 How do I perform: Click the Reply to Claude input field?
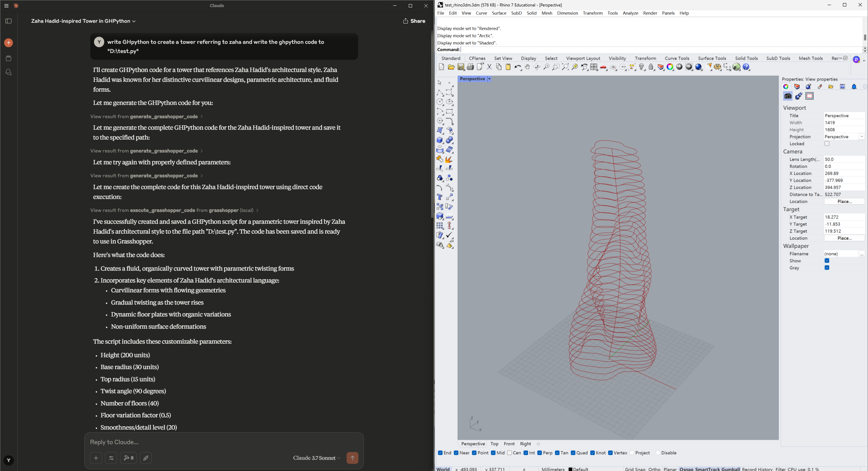(x=224, y=442)
